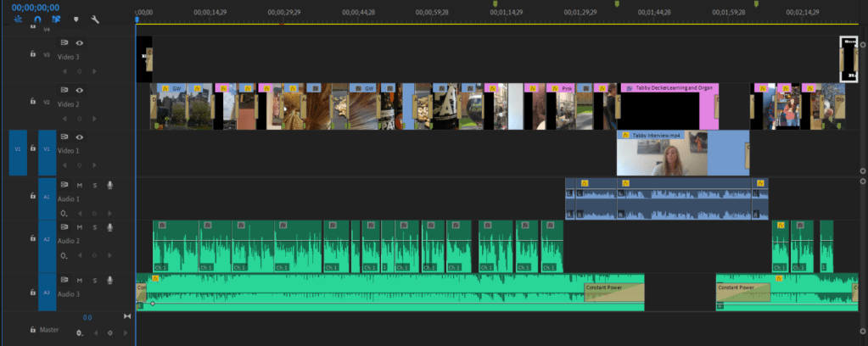
Task: Click the V1 source patching button
Action: tap(17, 148)
